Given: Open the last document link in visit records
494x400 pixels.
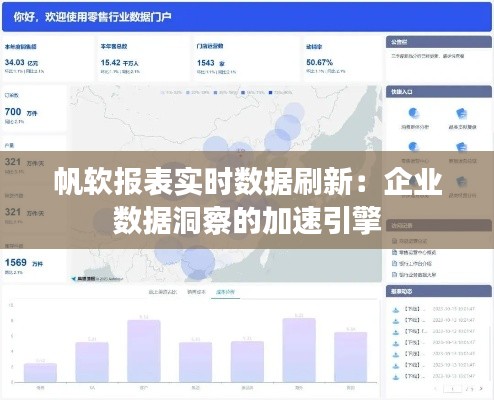Looking at the screenshot, I should click(414, 275).
